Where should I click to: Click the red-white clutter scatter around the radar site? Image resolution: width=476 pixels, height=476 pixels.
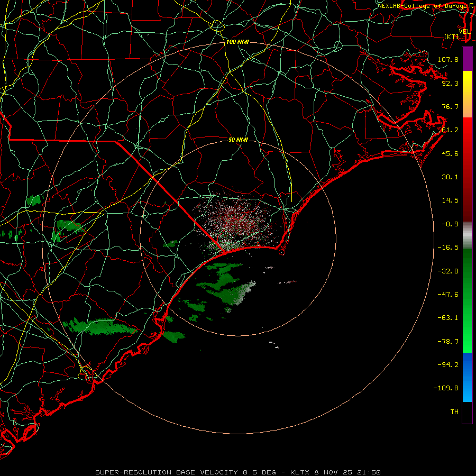pos(237,223)
